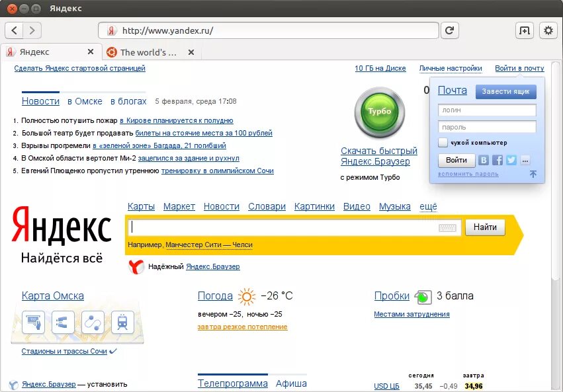
Task: Click Войти в почту link
Action: [519, 68]
